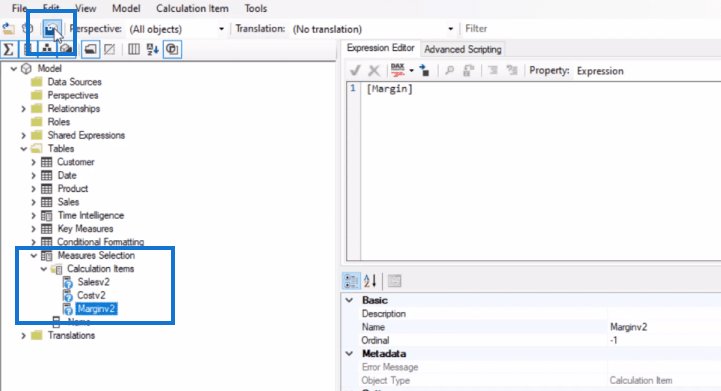The height and width of the screenshot is (391, 721).
Task: Expand the Relationships folder
Action: (x=23, y=109)
